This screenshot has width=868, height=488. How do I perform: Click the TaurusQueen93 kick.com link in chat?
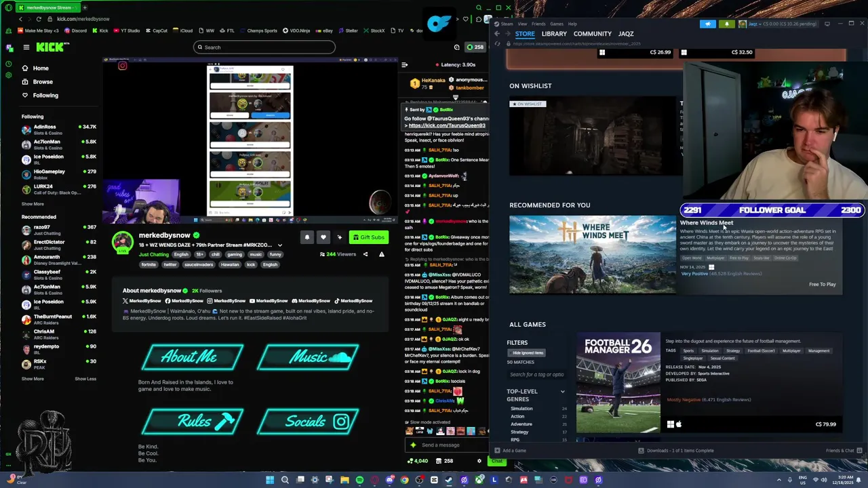coord(447,125)
